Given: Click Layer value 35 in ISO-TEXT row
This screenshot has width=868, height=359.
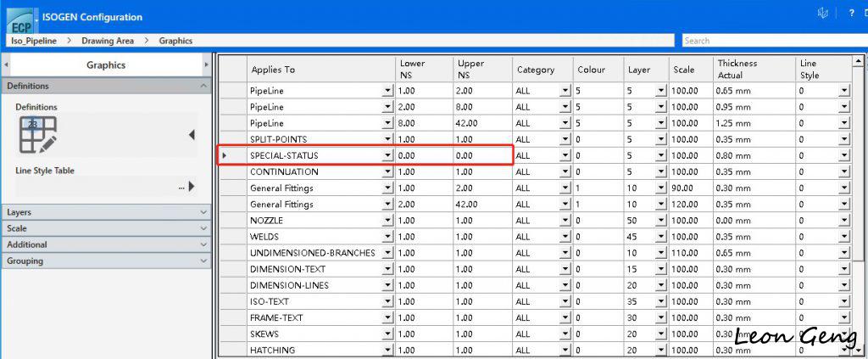Looking at the screenshot, I should click(x=641, y=302).
